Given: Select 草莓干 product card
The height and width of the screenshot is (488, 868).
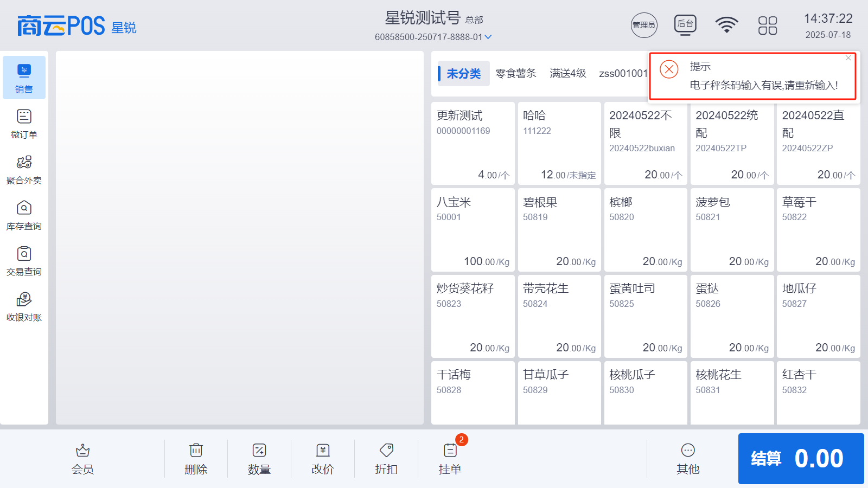Looking at the screenshot, I should tap(819, 230).
